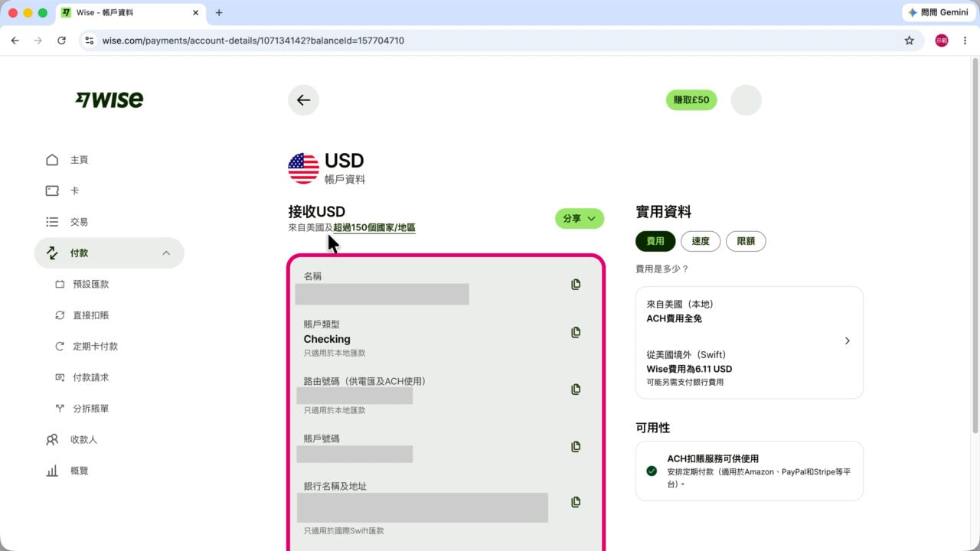Bookmark this page with the star icon
Viewport: 980px width, 551px height.
[910, 41]
